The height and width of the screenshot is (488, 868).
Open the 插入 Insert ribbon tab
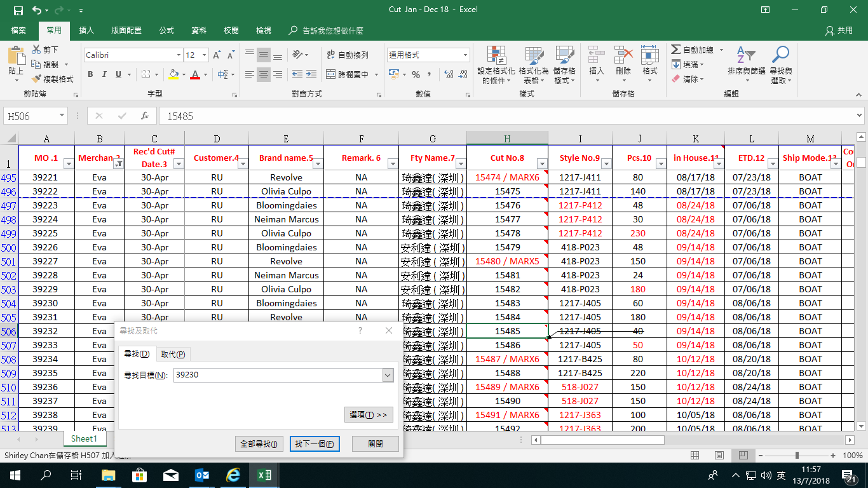[x=86, y=30]
